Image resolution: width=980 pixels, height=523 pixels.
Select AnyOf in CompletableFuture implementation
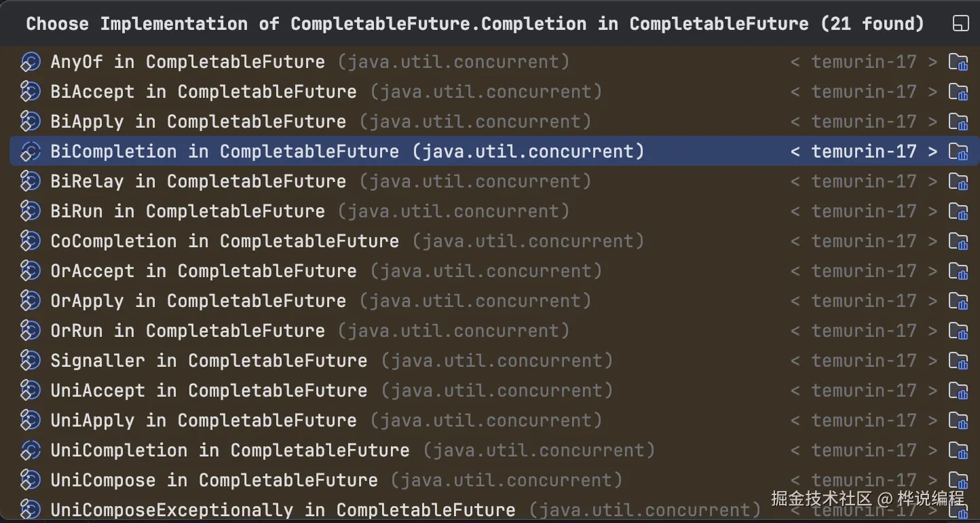187,62
